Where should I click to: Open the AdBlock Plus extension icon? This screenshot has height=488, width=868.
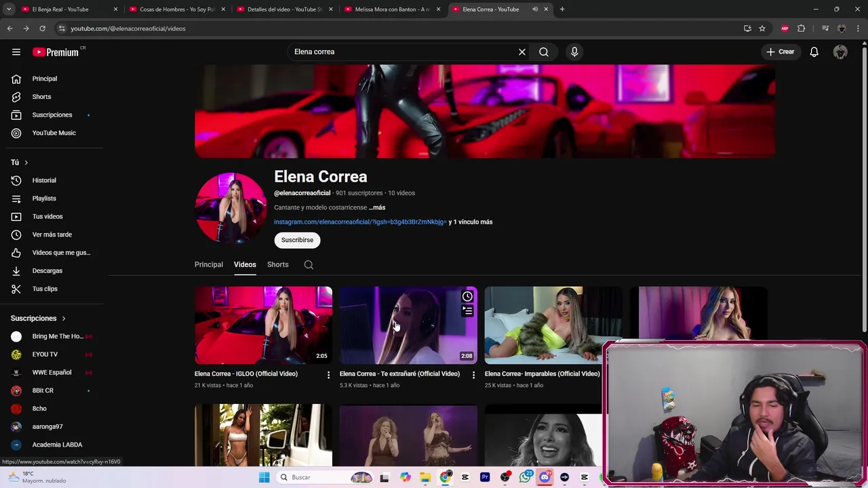click(x=785, y=28)
